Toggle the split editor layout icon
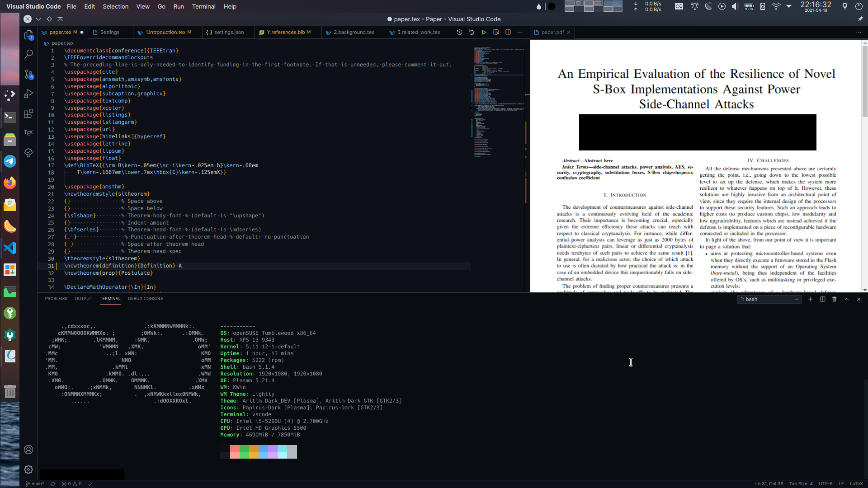The height and width of the screenshot is (488, 868). (508, 32)
